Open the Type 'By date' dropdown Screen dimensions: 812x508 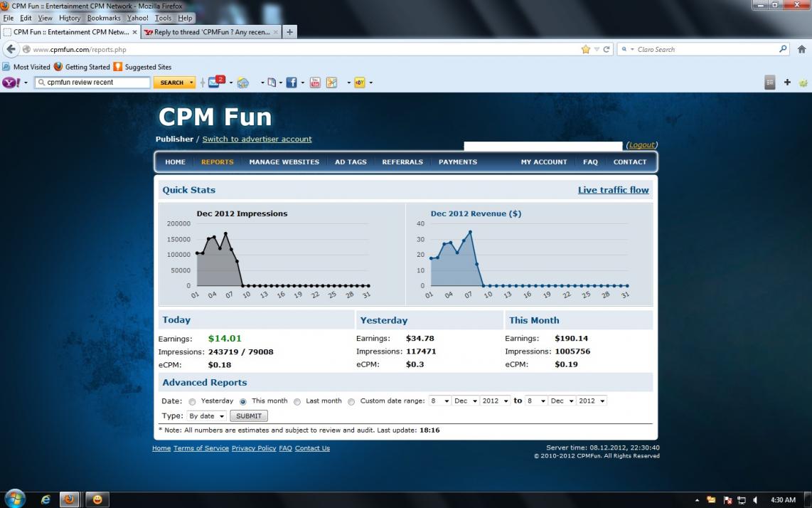(x=207, y=416)
